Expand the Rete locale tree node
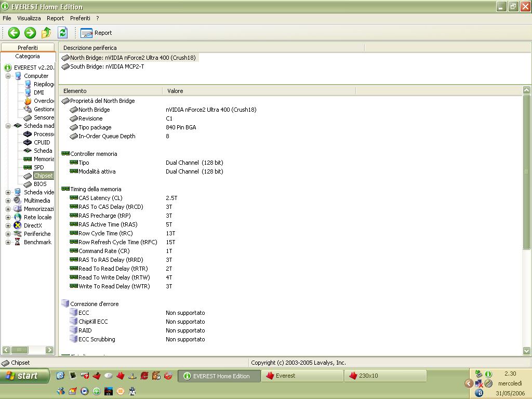 click(8, 217)
